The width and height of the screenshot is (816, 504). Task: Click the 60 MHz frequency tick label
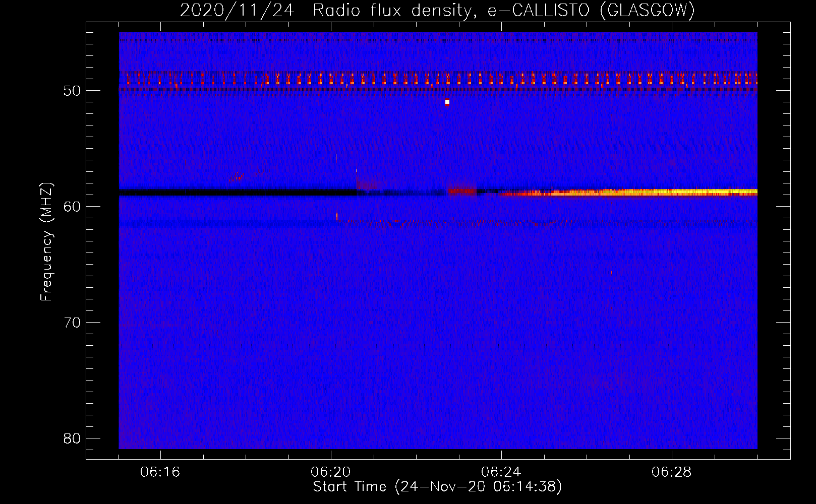73,207
